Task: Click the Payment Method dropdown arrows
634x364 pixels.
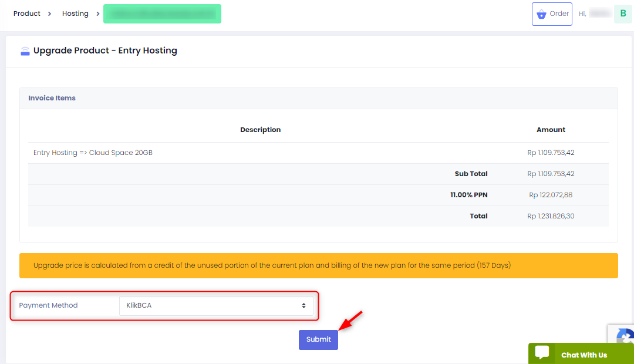Action: (x=303, y=306)
